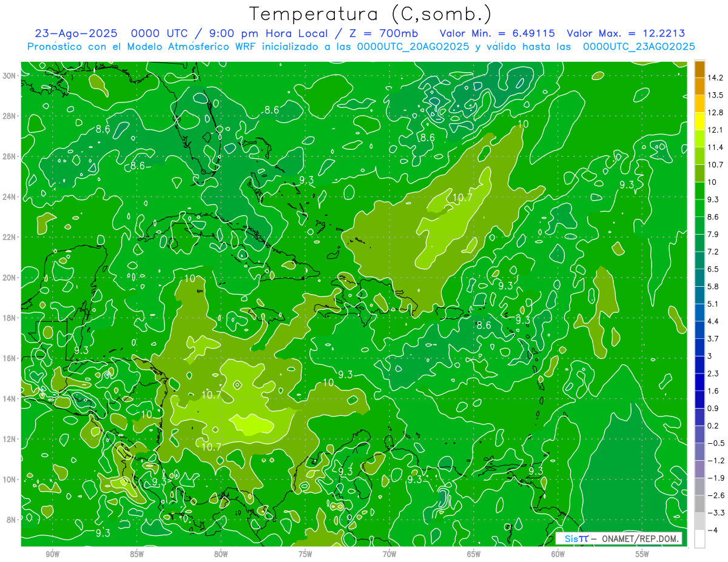Click the 2.3 value on the colorbar legend
The width and height of the screenshot is (728, 562).
click(x=714, y=373)
